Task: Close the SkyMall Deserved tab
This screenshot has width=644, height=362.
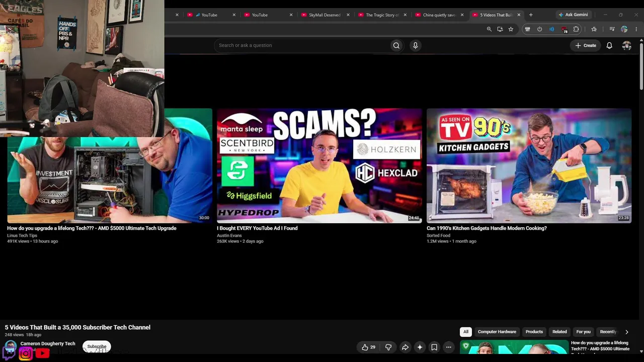Action: point(348,15)
